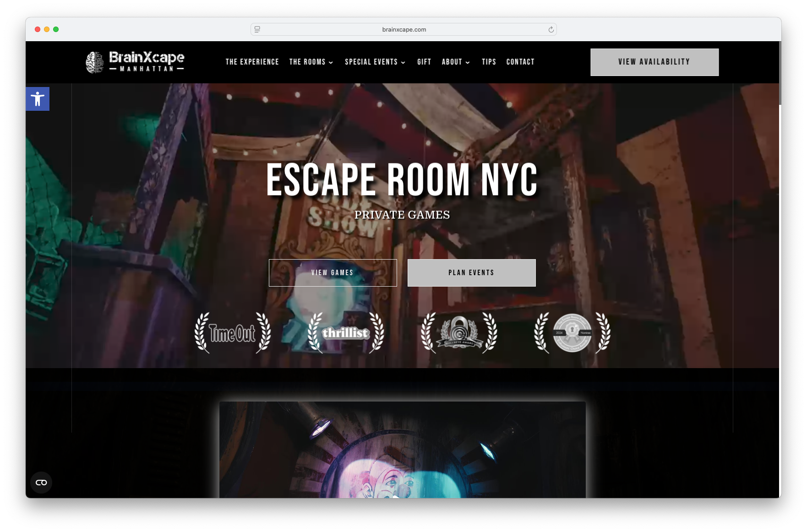
Task: Click the Thrillist laurel badge
Action: point(345,333)
